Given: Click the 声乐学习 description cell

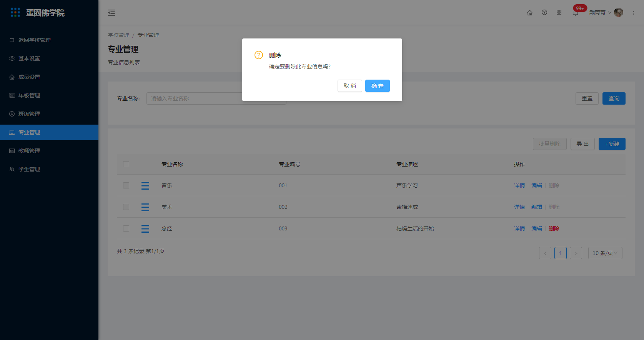Looking at the screenshot, I should point(407,185).
